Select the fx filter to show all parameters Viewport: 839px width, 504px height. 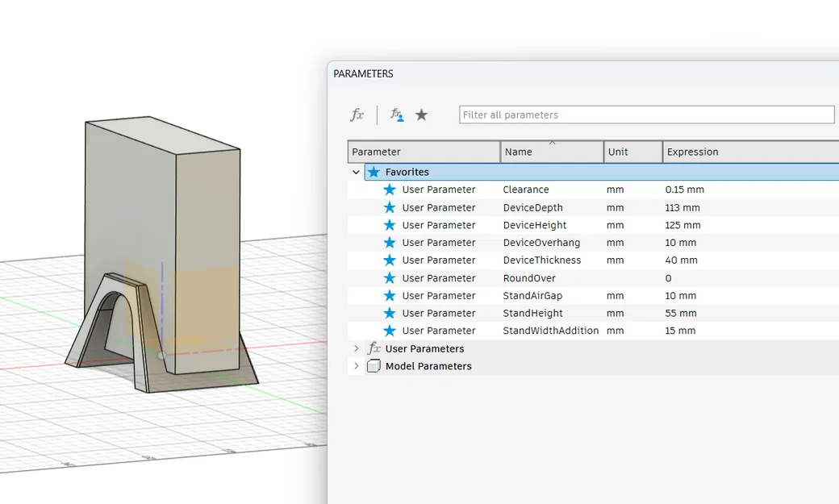357,115
